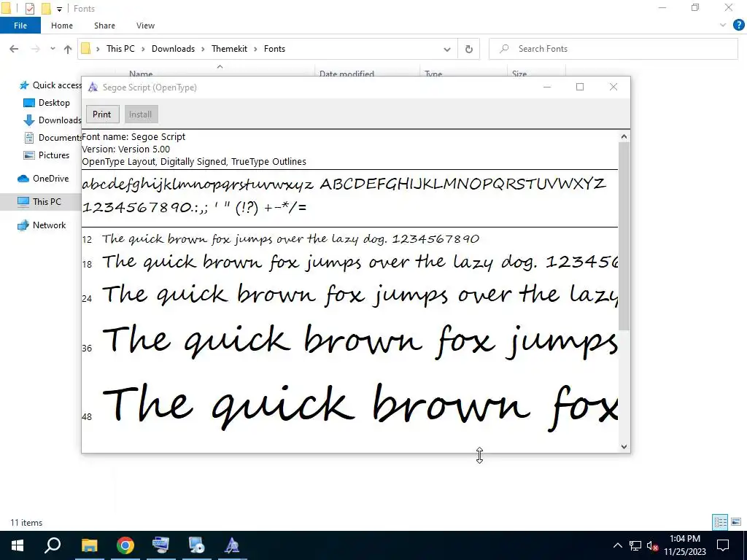The image size is (747, 560).
Task: Open the font viewer taskbar icon
Action: 232,545
